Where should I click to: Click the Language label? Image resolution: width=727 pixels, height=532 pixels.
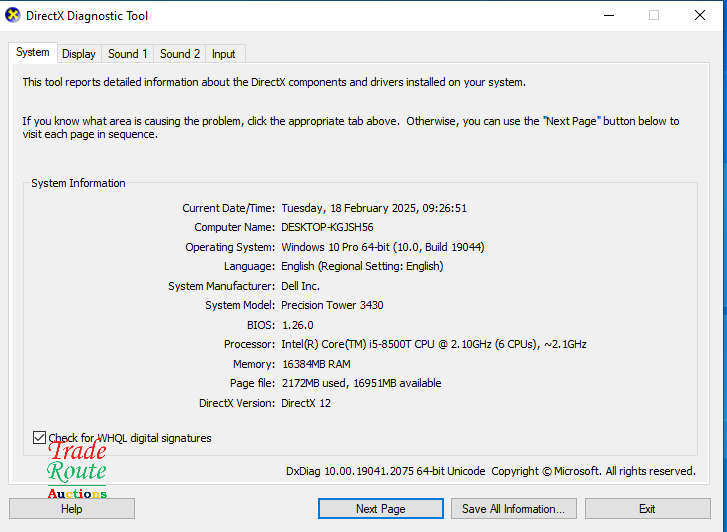[249, 266]
